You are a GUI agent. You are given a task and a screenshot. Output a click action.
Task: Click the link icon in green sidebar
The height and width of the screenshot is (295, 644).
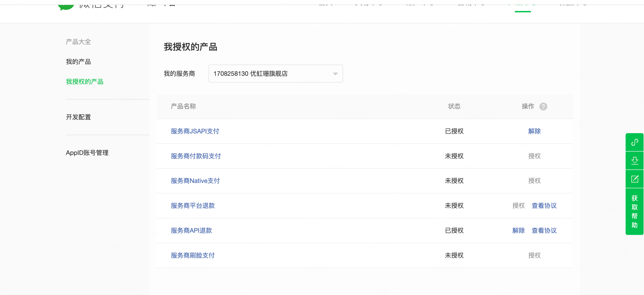634,142
